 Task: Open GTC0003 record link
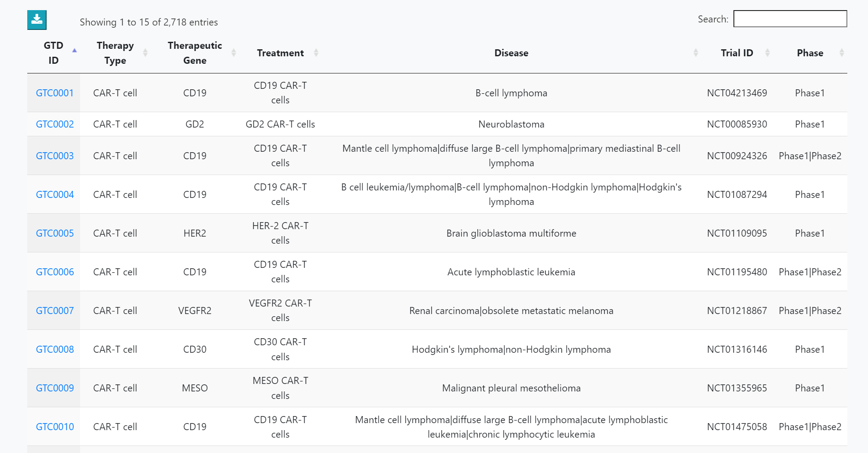point(55,156)
